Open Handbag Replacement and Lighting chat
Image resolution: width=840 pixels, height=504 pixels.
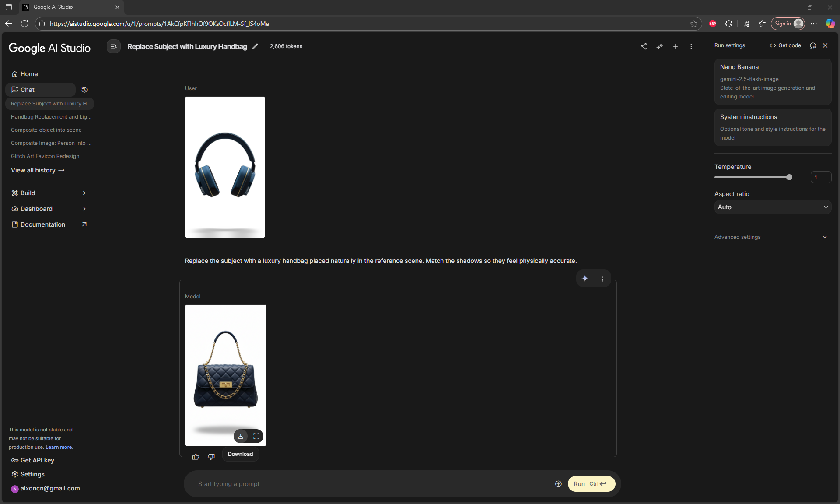[x=51, y=117]
